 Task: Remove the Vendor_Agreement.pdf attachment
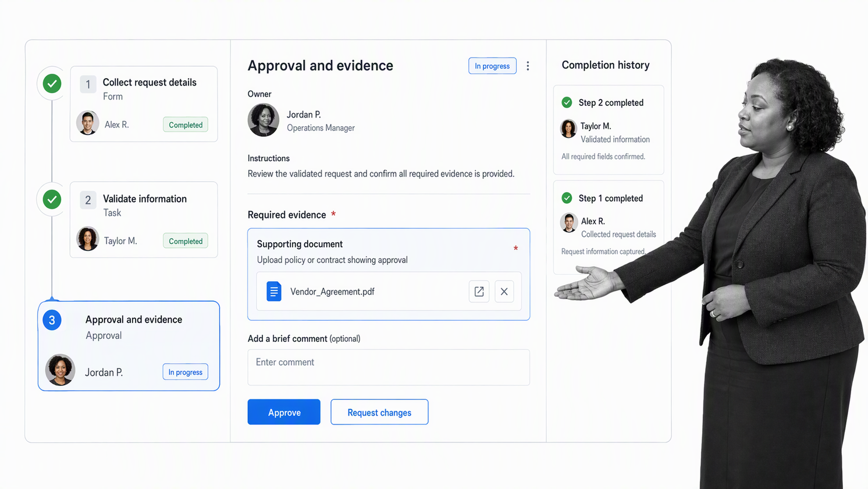click(504, 292)
